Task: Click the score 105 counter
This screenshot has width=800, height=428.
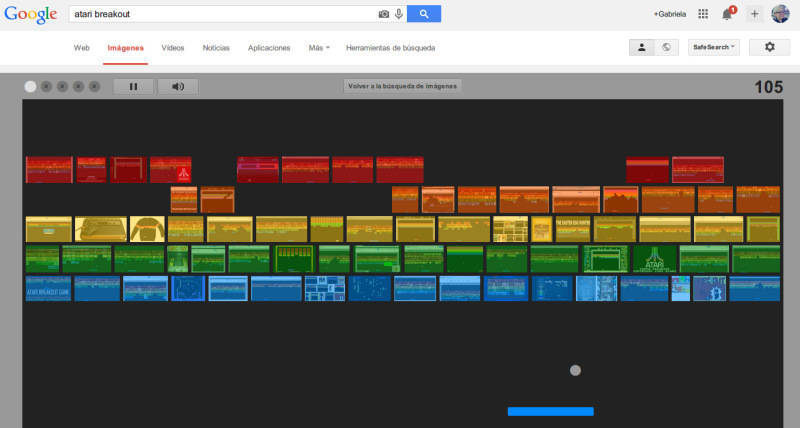Action: (768, 87)
